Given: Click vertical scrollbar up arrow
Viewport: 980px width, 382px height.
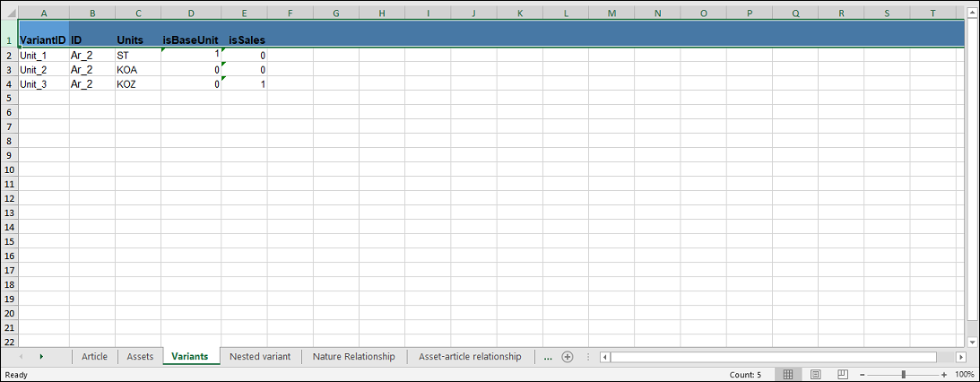Looking at the screenshot, I should 972,13.
